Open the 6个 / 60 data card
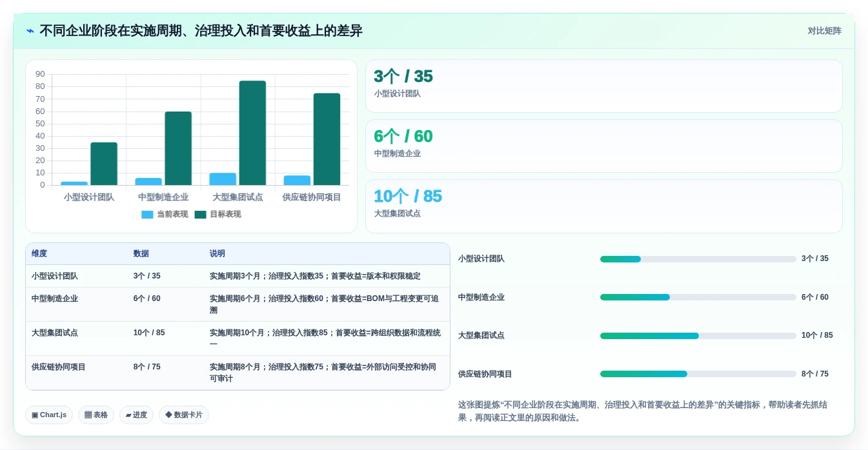The image size is (868, 450). point(603,146)
